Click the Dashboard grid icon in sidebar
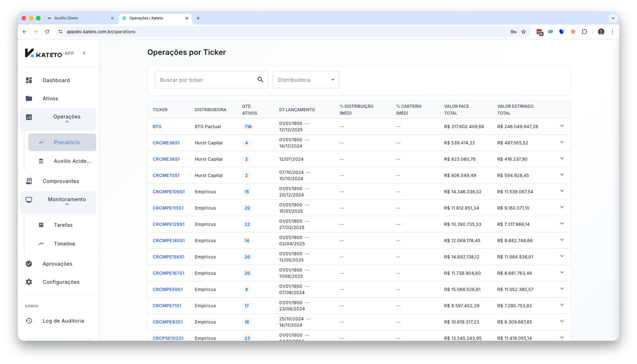The height and width of the screenshot is (364, 637). (x=29, y=80)
